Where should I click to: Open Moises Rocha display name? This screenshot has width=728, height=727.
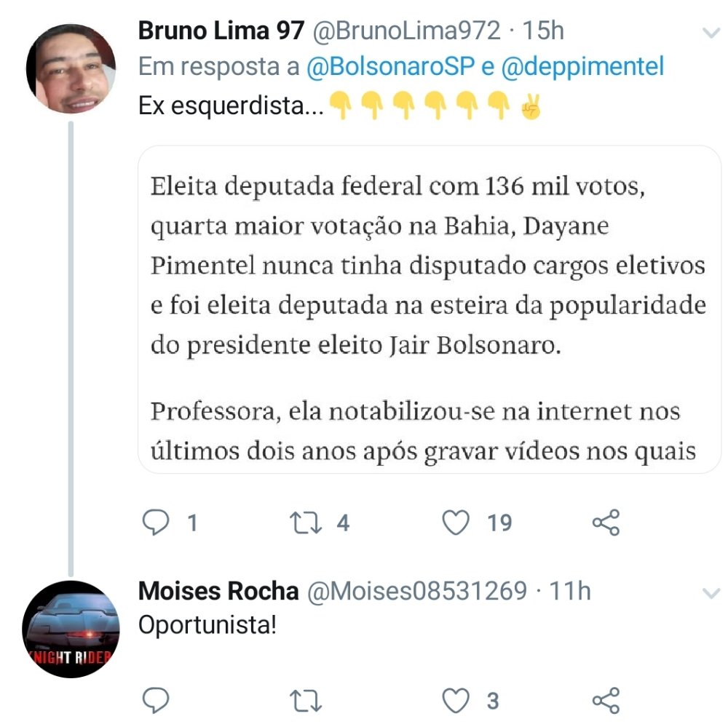point(218,592)
